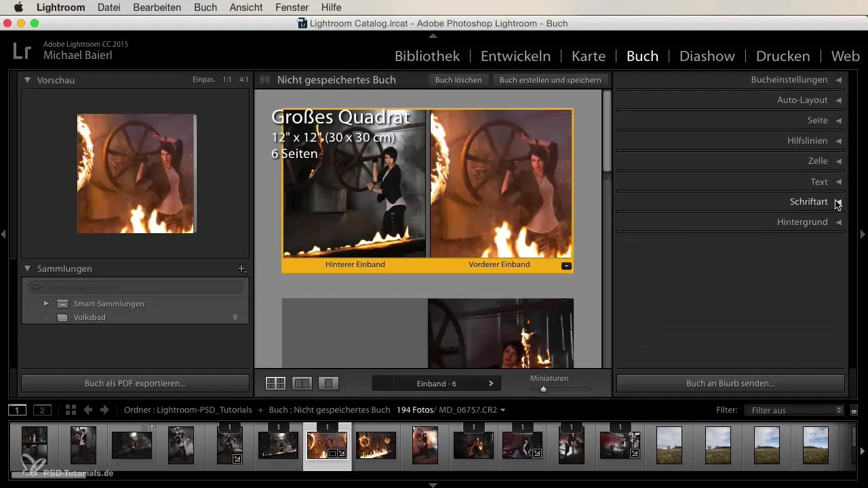The height and width of the screenshot is (488, 868).
Task: Select second window display button 2
Action: (42, 410)
